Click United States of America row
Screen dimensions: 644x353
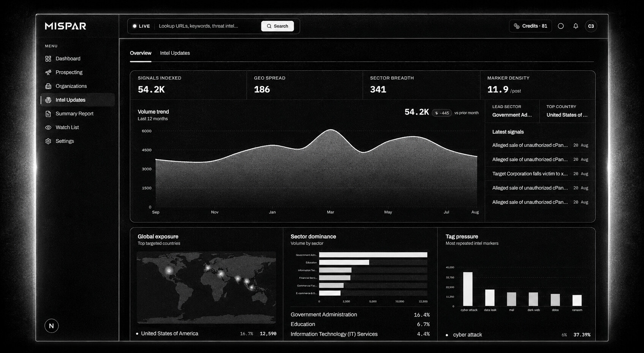(207, 334)
